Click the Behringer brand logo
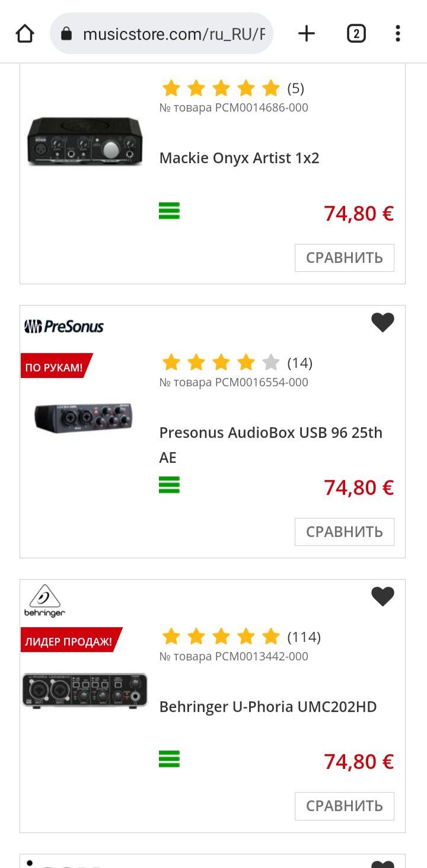Viewport: 427px width, 868px height. 44,601
